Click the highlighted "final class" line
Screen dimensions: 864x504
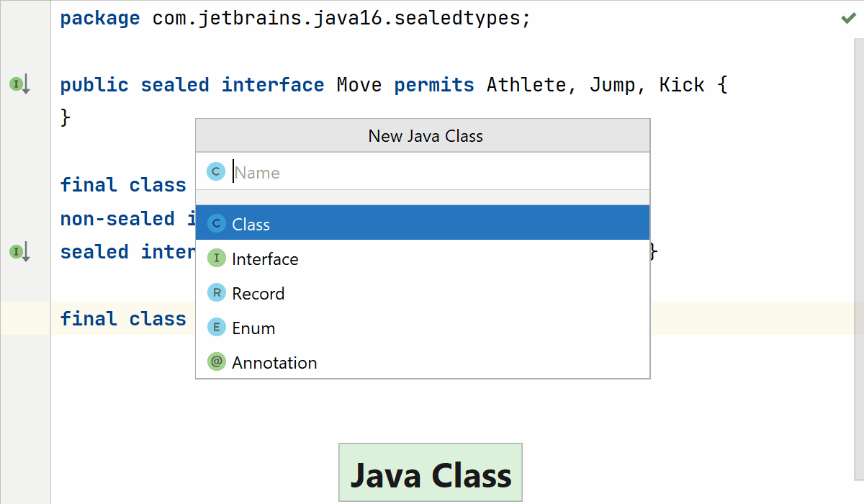pos(122,318)
